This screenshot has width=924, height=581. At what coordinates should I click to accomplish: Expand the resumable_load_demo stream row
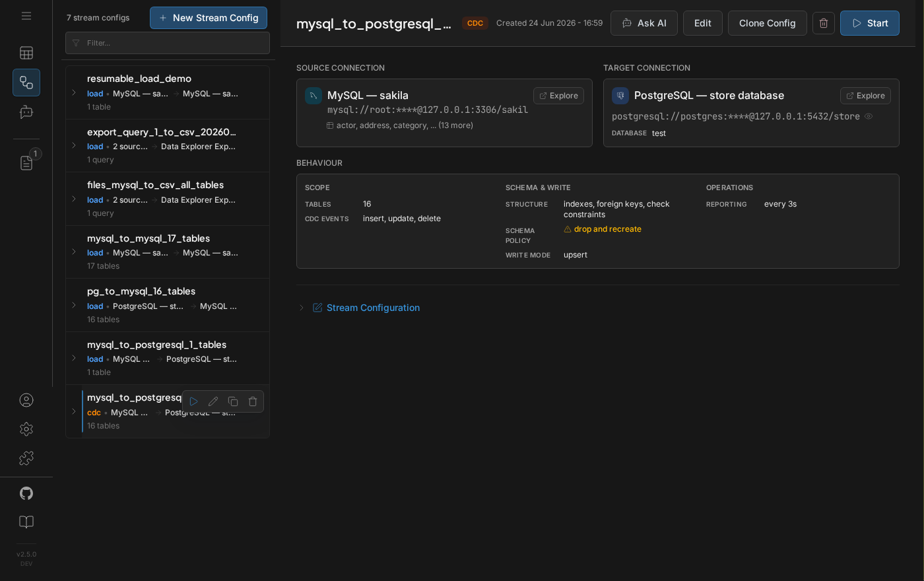click(x=74, y=92)
